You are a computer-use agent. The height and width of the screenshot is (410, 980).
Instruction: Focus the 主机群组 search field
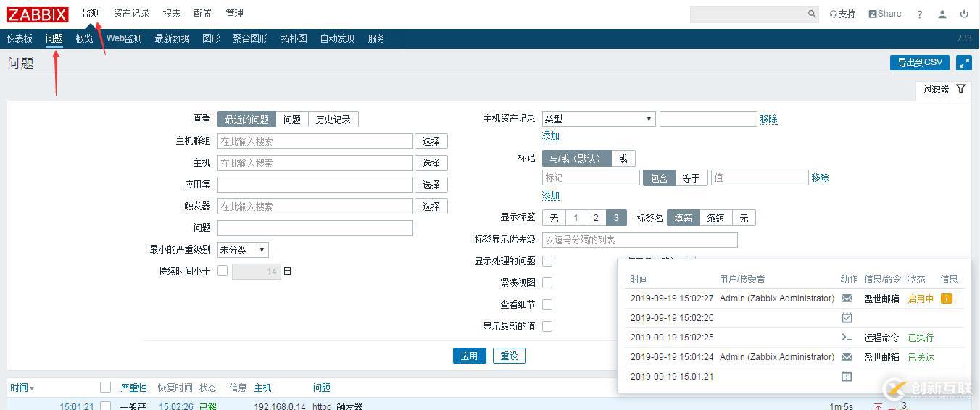pyautogui.click(x=315, y=141)
